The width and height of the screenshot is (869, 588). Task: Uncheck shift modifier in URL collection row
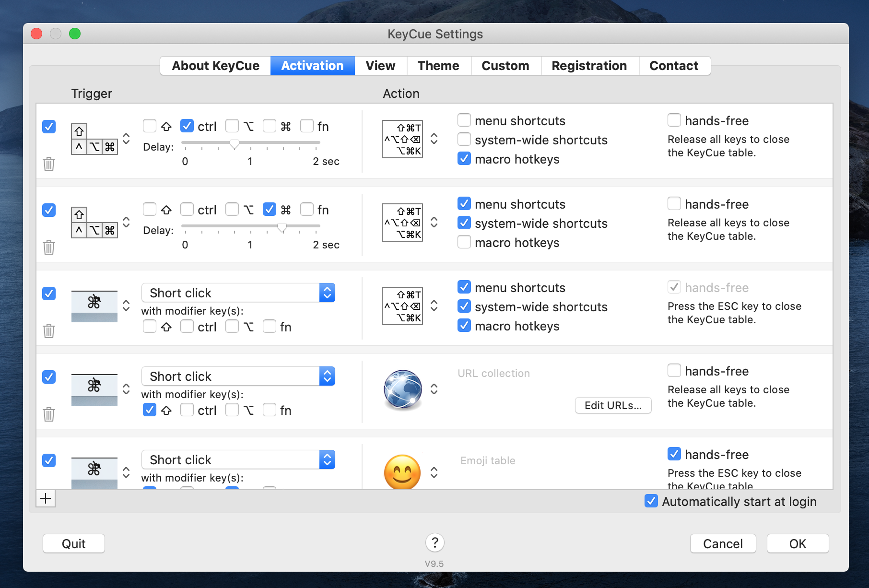click(150, 410)
